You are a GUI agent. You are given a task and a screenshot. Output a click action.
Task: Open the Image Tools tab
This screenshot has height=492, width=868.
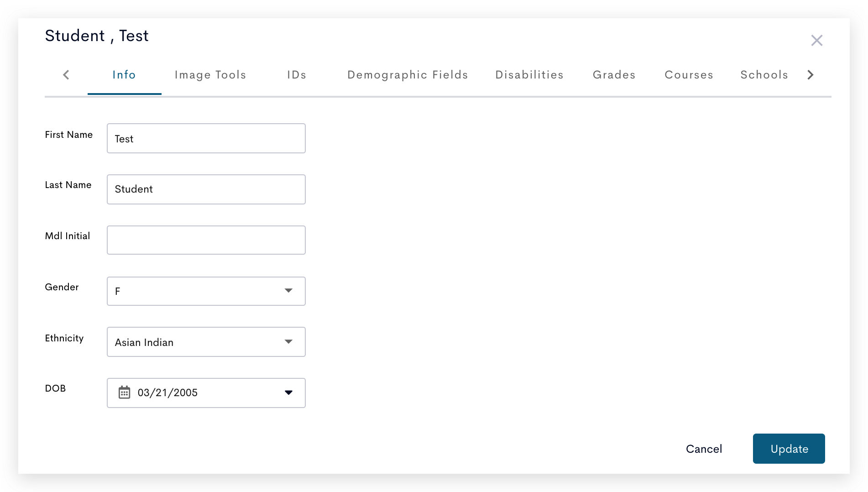210,75
